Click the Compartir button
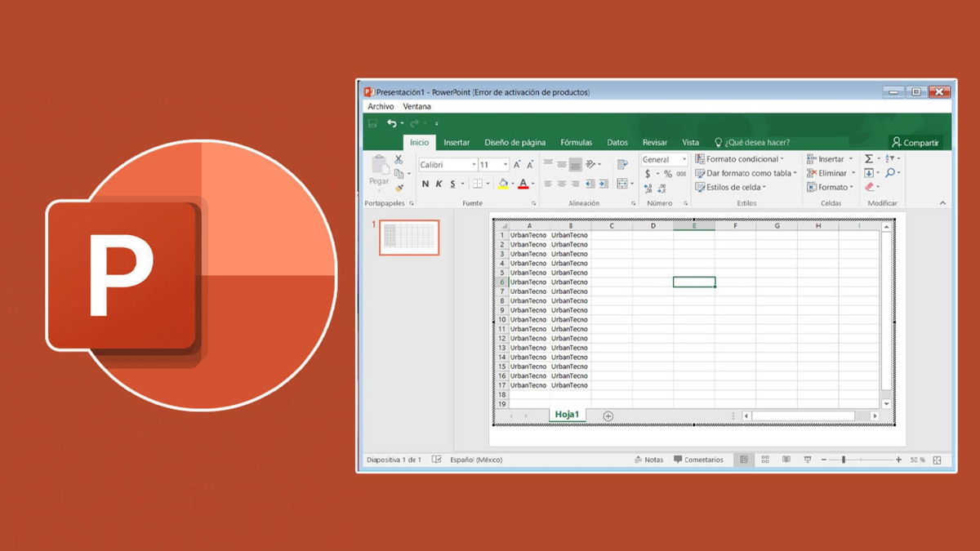The height and width of the screenshot is (551, 980). pyautogui.click(x=916, y=142)
